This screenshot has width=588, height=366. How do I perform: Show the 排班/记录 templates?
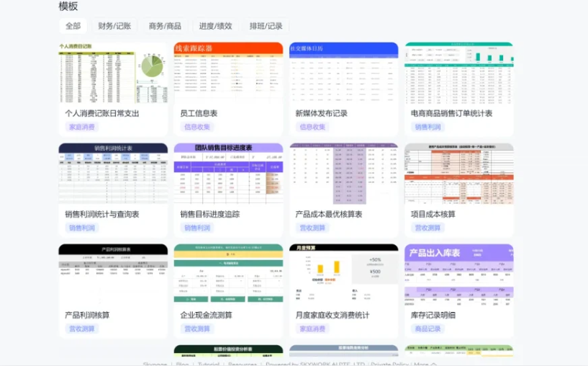pyautogui.click(x=266, y=26)
